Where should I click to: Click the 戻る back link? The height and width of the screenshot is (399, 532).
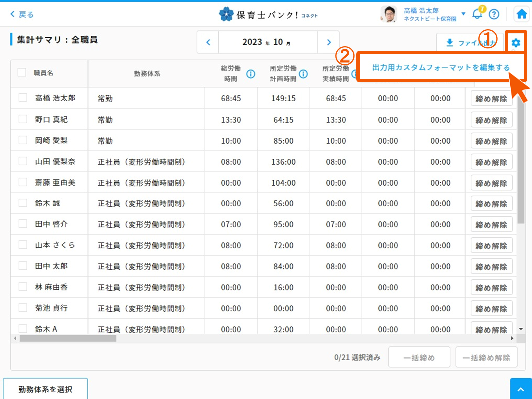point(22,14)
